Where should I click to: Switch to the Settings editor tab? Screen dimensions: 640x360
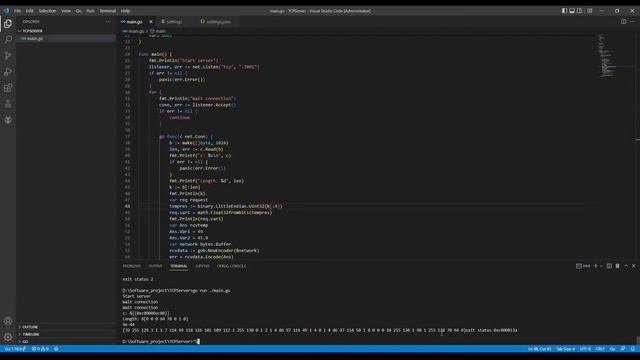[x=172, y=22]
